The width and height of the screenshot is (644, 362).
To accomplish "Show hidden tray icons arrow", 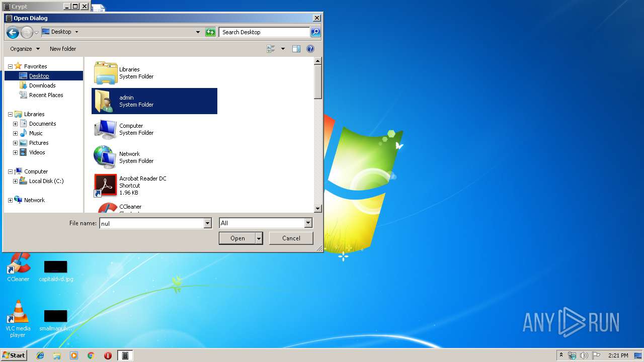I will pyautogui.click(x=561, y=355).
